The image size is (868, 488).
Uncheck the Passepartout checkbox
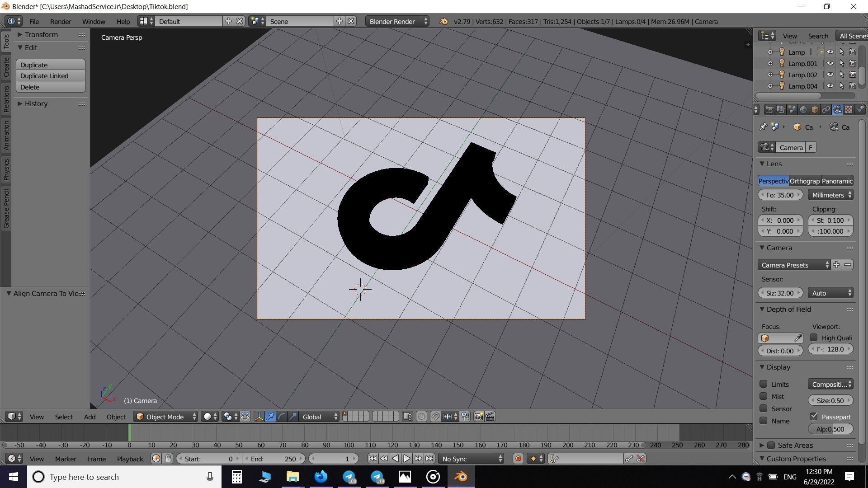click(814, 417)
